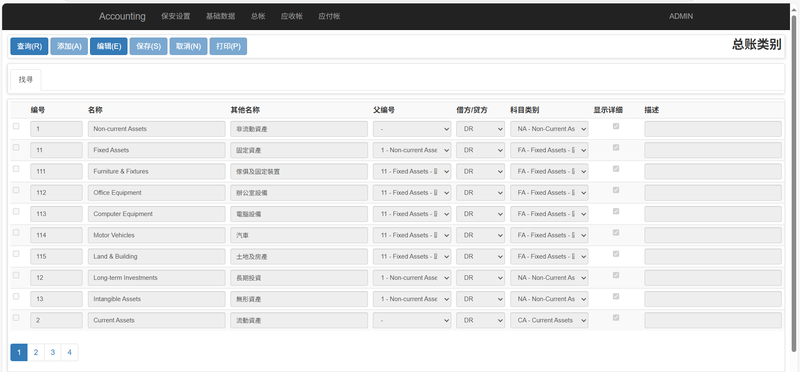Click the 添加(A) add button

[69, 46]
